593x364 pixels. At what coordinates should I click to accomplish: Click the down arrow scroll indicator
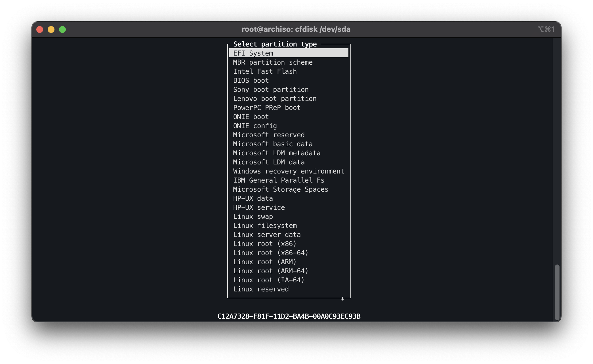[342, 299]
